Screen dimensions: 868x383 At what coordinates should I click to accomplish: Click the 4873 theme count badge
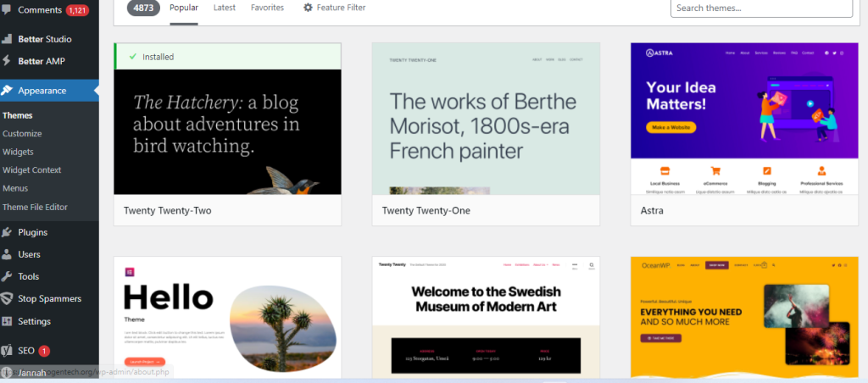click(143, 8)
